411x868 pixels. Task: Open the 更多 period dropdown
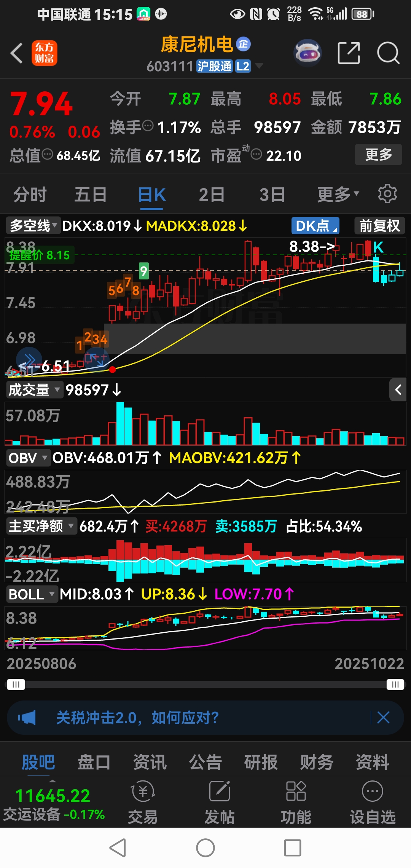pos(339,195)
